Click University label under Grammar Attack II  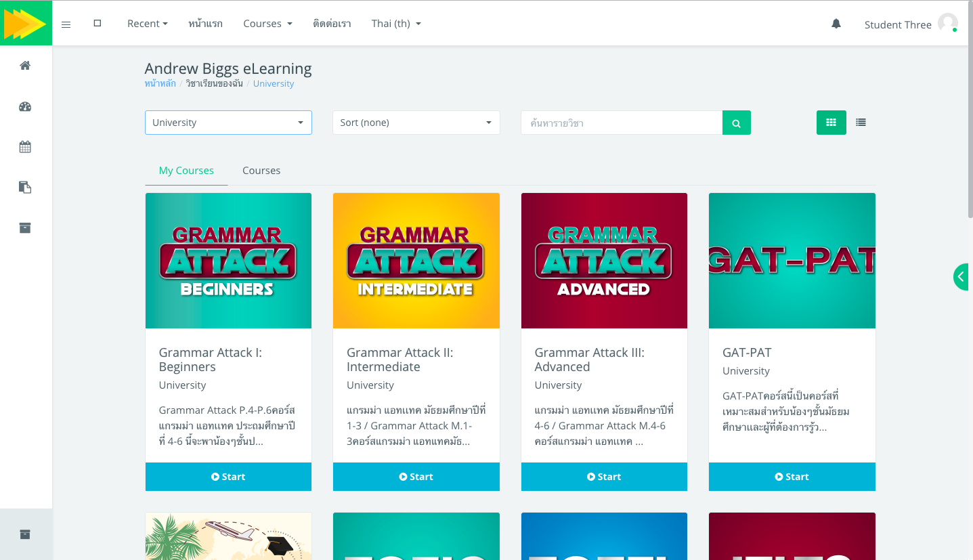370,385
